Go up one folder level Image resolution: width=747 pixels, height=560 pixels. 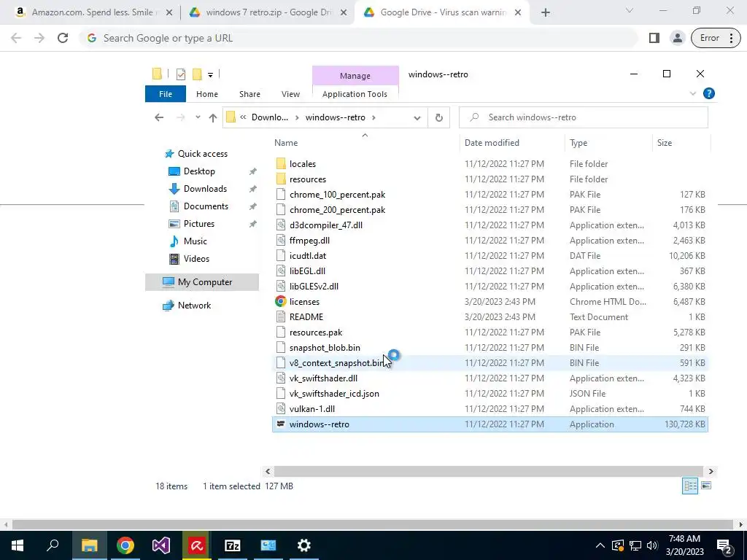(x=212, y=117)
